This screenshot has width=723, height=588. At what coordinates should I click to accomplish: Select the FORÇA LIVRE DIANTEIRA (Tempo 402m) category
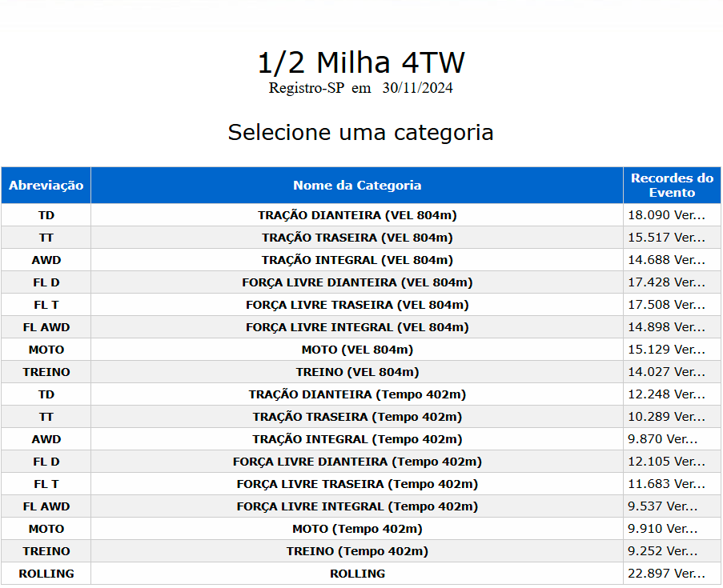tap(356, 461)
